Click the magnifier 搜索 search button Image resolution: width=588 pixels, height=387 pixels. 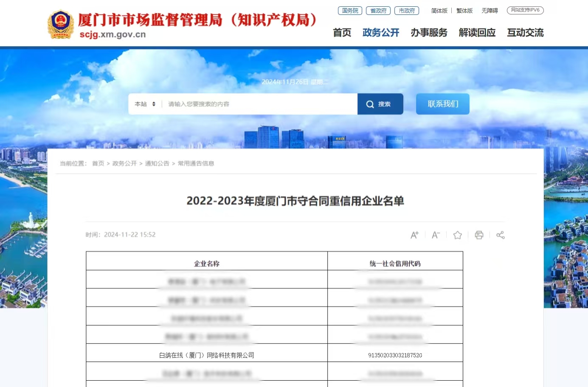(380, 104)
